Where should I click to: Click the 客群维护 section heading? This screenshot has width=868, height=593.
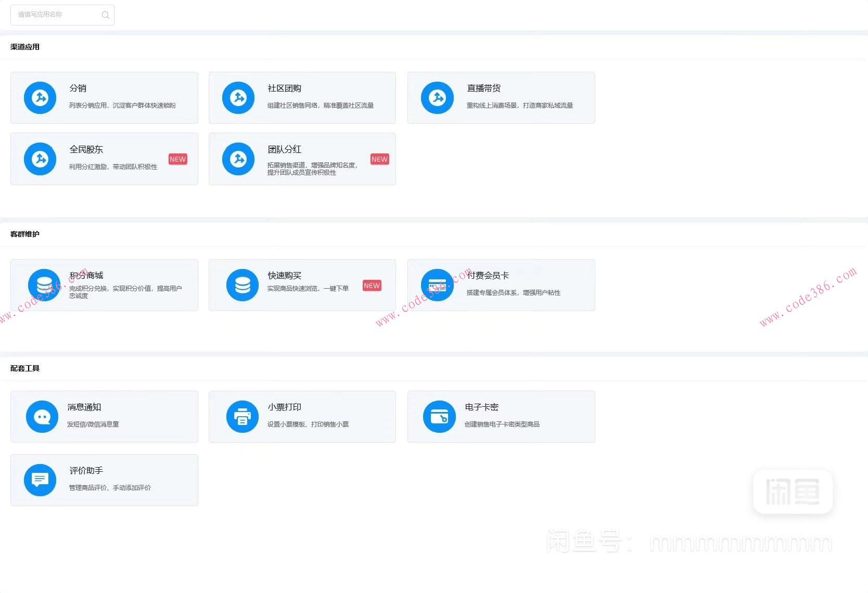25,234
